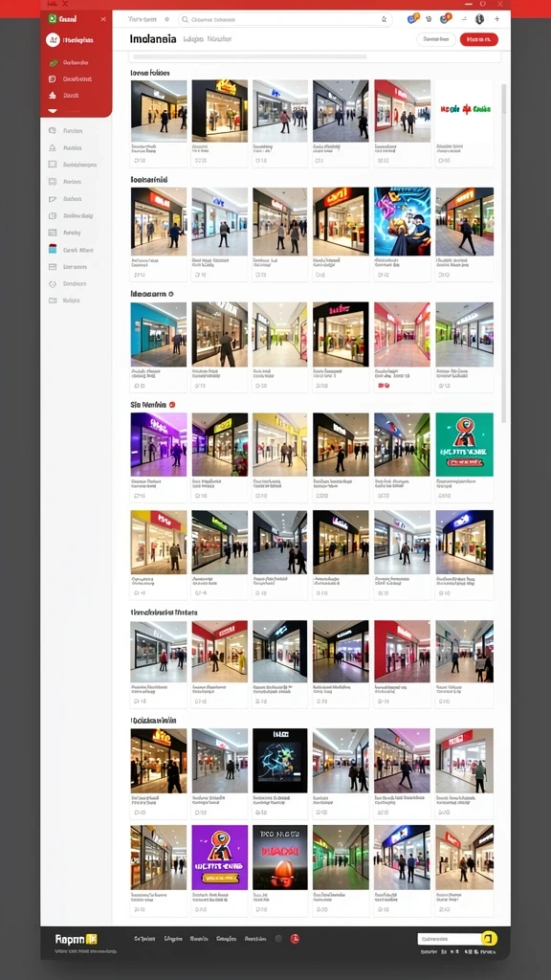Click the magnifier icon in the top search bar
The width and height of the screenshot is (551, 980).
185,19
